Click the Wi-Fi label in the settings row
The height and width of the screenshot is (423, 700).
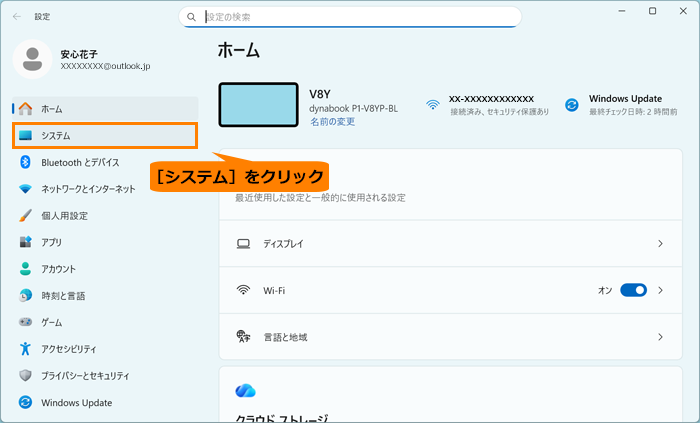274,290
